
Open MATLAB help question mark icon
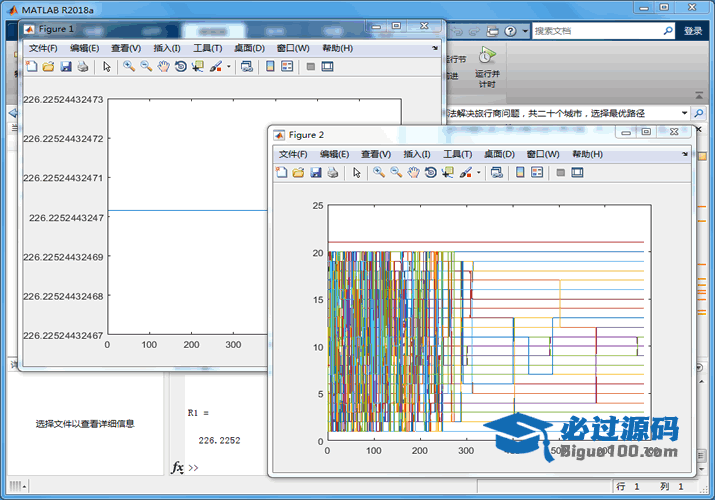[510, 31]
